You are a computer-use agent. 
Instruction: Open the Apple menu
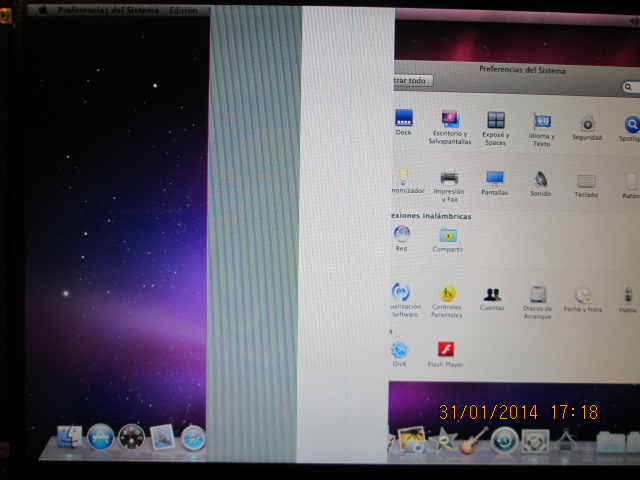[x=42, y=9]
